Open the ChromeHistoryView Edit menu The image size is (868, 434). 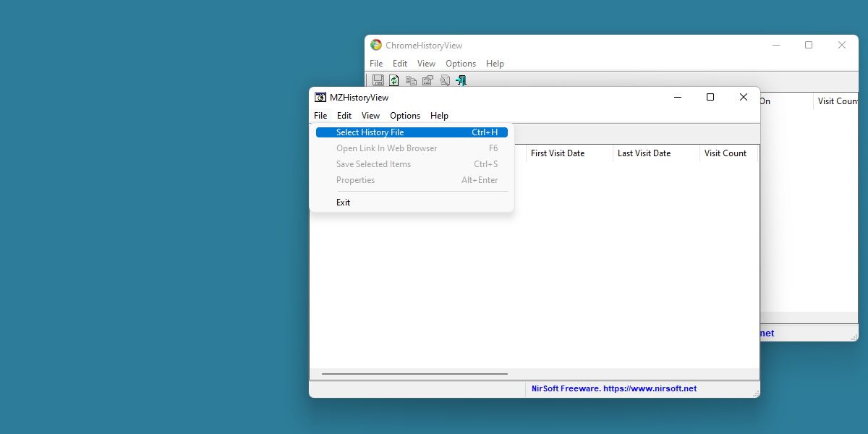400,64
